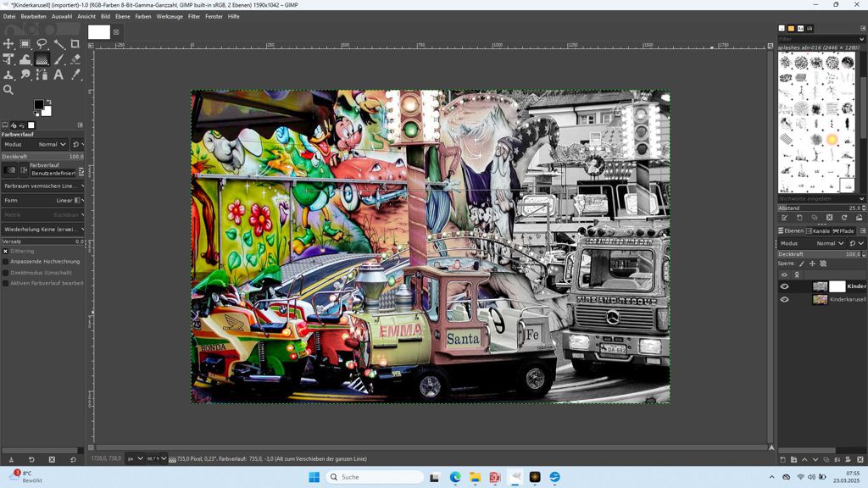Expand the Farbraum vermischen dropdown
The height and width of the screenshot is (488, 868).
(x=42, y=186)
